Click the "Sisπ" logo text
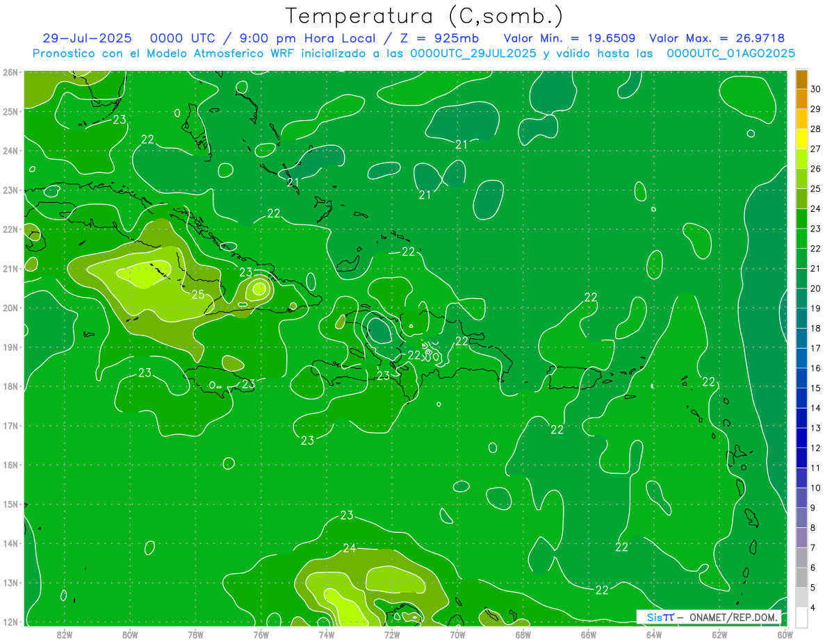The height and width of the screenshot is (644, 834). [x=660, y=617]
